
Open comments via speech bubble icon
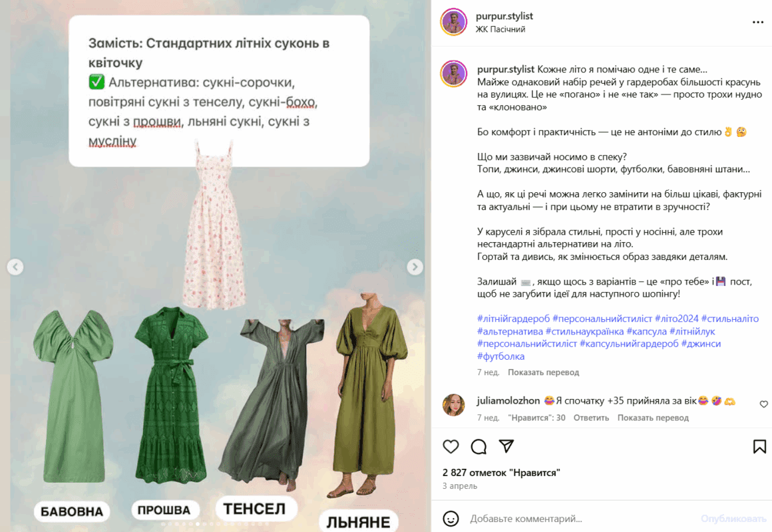coord(479,446)
